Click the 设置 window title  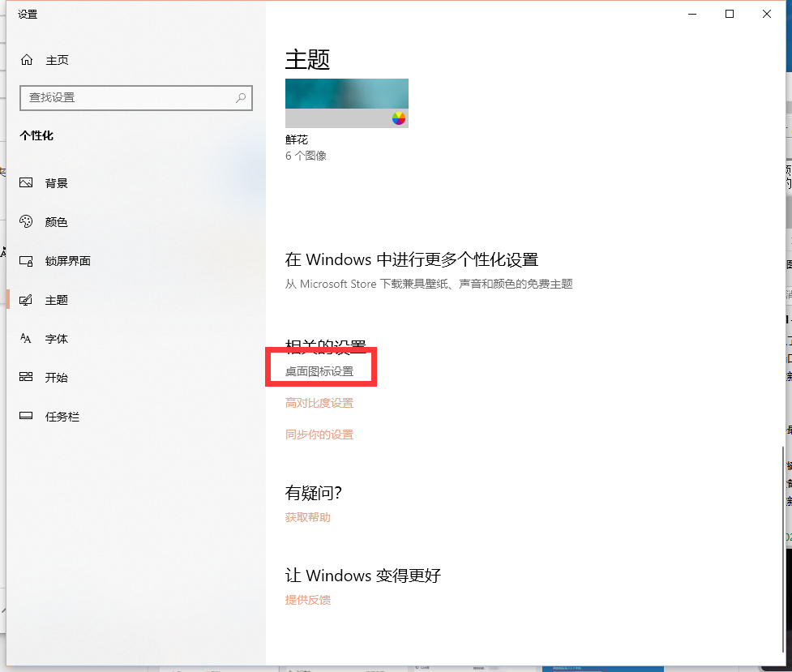(27, 14)
